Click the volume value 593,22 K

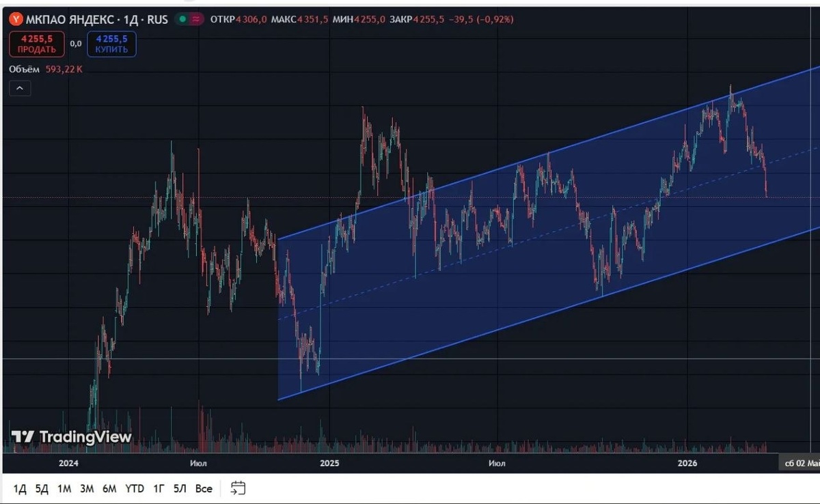tap(64, 69)
